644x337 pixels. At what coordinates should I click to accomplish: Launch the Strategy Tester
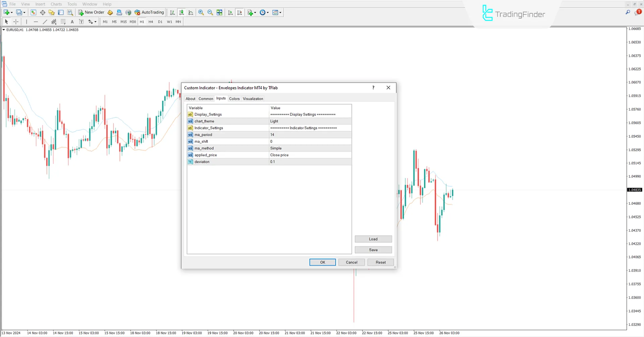point(70,12)
